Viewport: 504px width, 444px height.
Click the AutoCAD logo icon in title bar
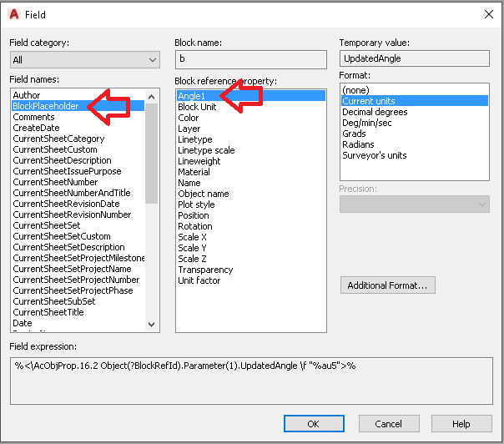pyautogui.click(x=14, y=14)
